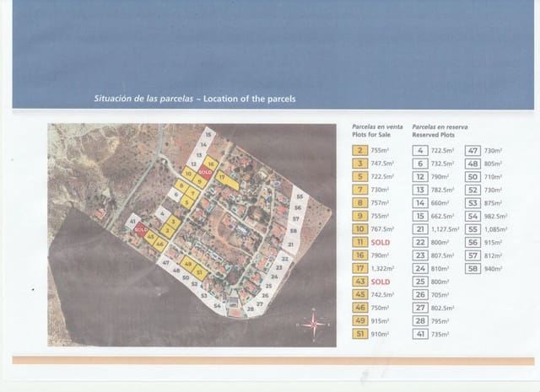Click yellow plot 49 on the map

pyautogui.click(x=188, y=265)
